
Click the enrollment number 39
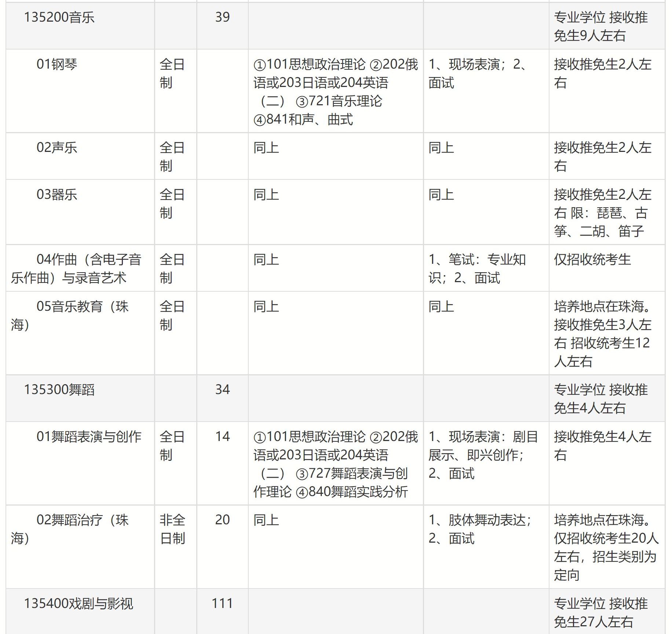click(x=222, y=17)
